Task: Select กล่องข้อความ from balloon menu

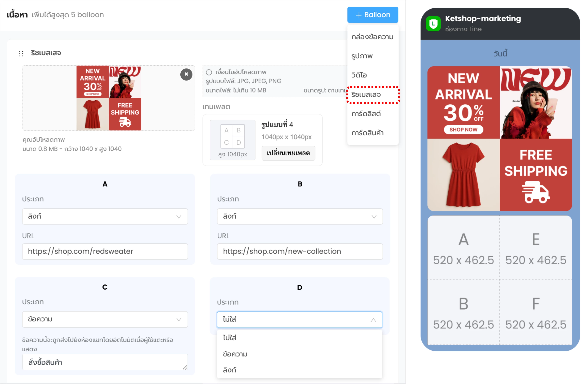Action: tap(372, 37)
